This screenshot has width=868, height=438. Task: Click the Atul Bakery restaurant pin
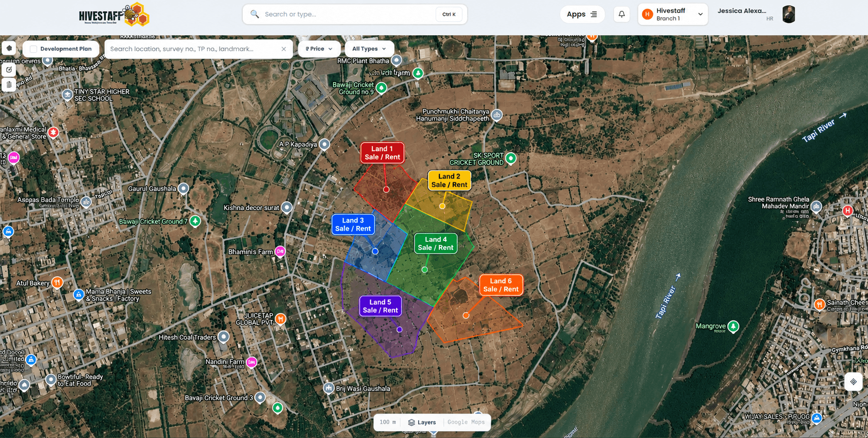pos(57,283)
